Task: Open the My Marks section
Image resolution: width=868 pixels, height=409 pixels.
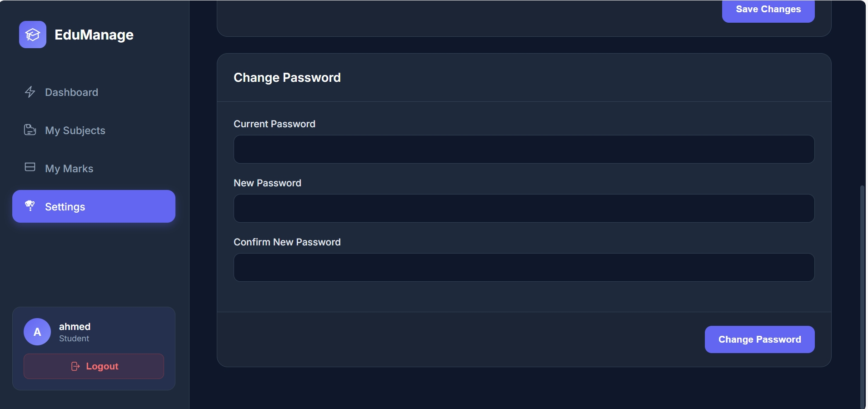Action: pyautogui.click(x=69, y=169)
